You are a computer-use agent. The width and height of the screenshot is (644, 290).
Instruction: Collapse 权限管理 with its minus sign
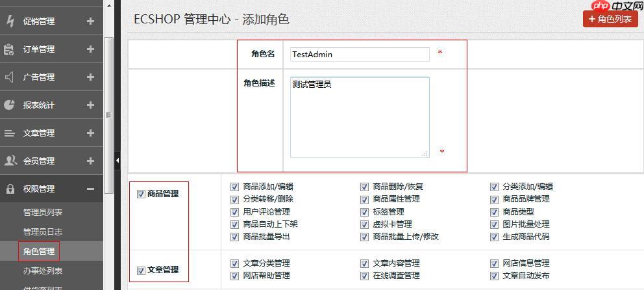coord(91,189)
